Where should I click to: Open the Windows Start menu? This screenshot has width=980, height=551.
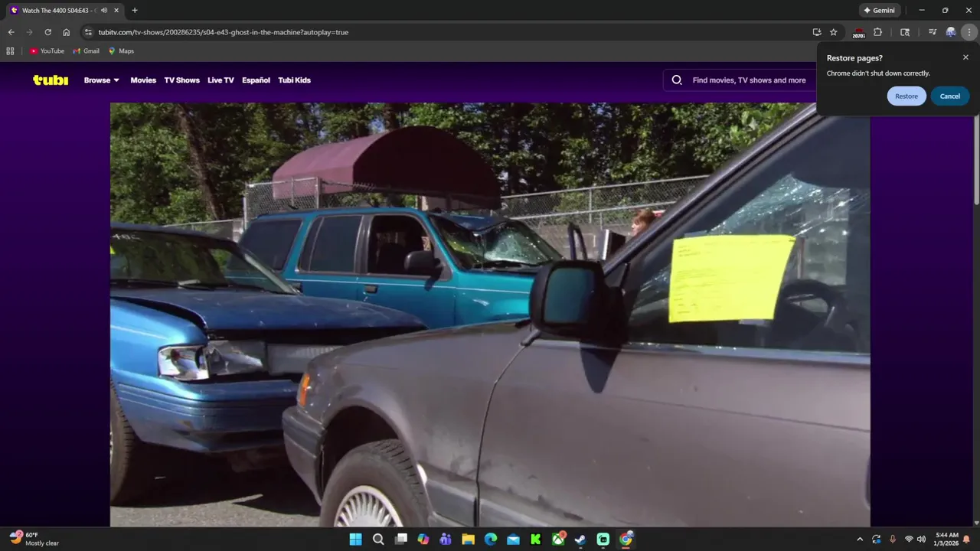click(356, 540)
